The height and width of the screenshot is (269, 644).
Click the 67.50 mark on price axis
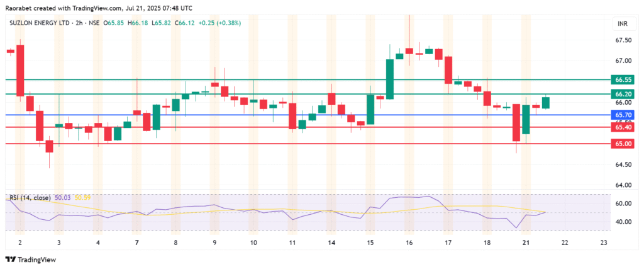pos(623,40)
